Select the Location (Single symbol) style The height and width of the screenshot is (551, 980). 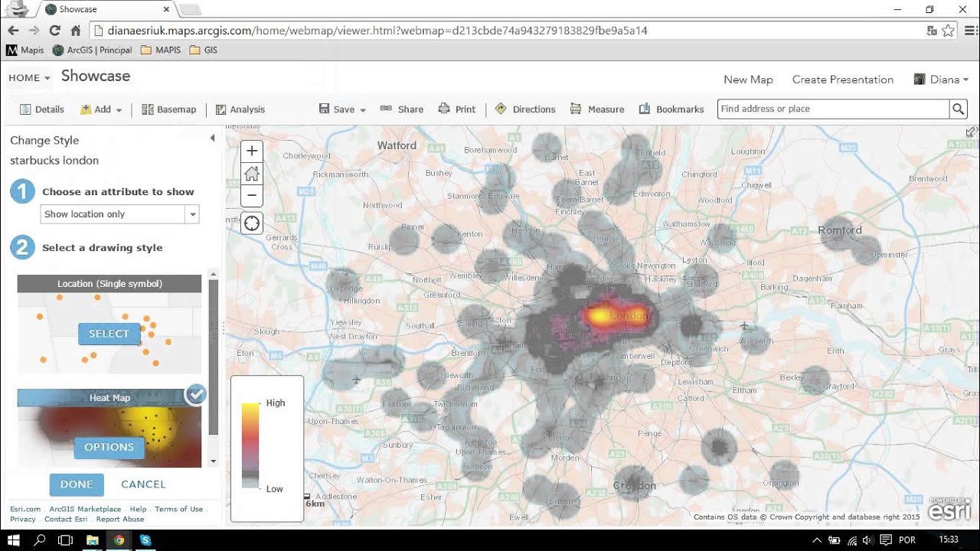(109, 334)
